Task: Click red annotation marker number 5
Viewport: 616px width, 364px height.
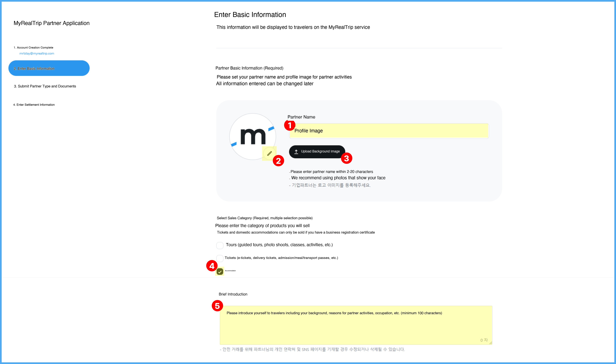Action: point(217,306)
